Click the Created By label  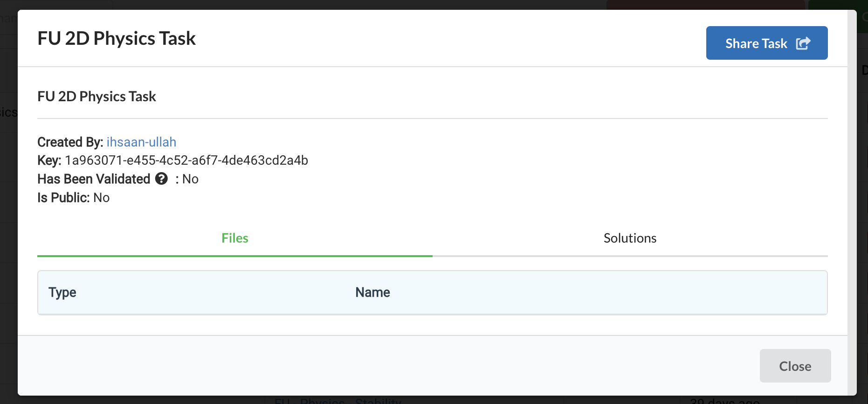pyautogui.click(x=69, y=142)
